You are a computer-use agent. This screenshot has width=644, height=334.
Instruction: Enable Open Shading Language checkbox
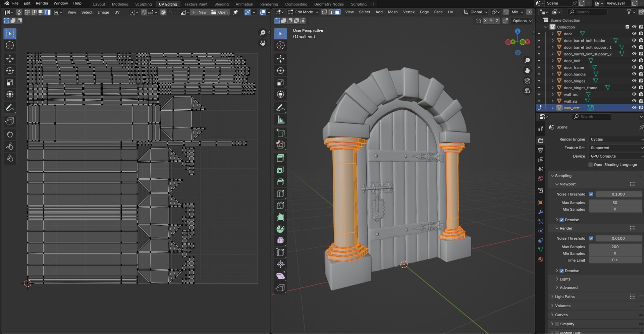[591, 165]
